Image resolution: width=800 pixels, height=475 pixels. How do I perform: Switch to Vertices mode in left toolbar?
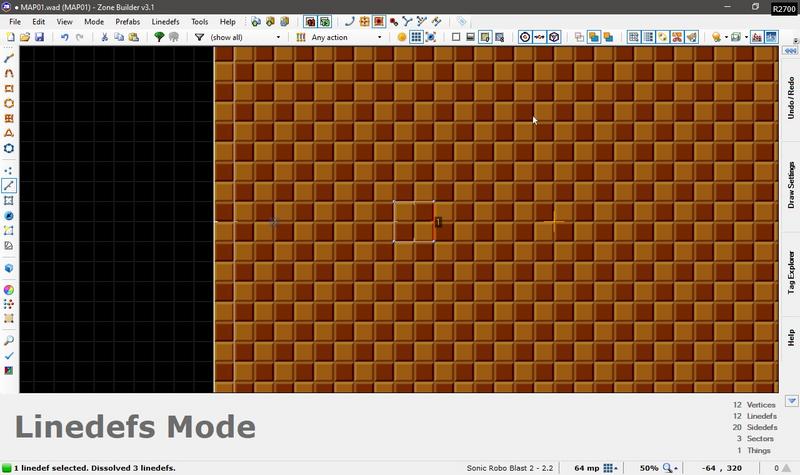[9, 170]
